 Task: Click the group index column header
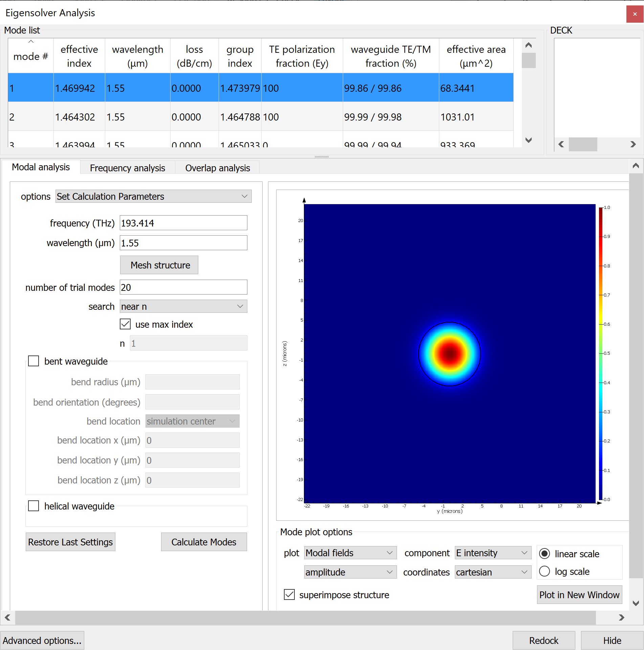[240, 56]
